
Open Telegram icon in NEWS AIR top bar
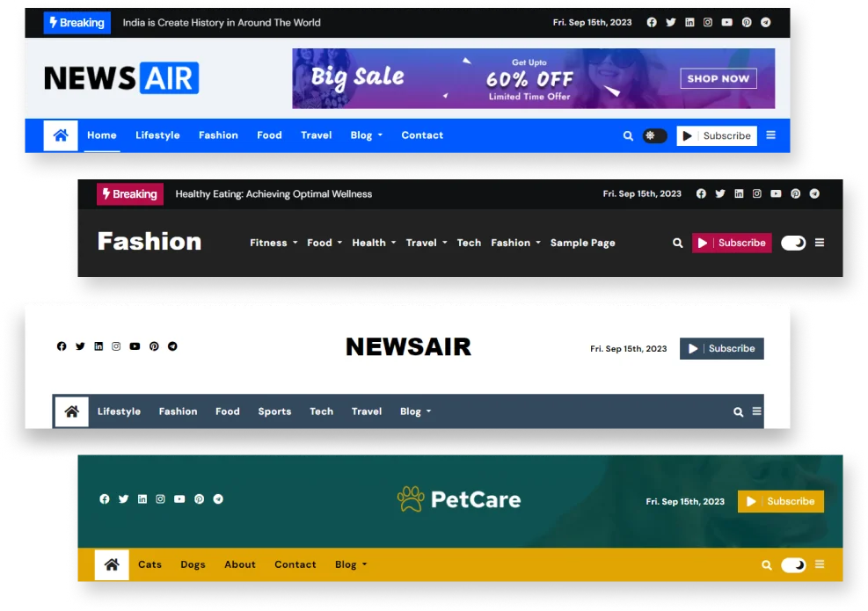point(766,23)
